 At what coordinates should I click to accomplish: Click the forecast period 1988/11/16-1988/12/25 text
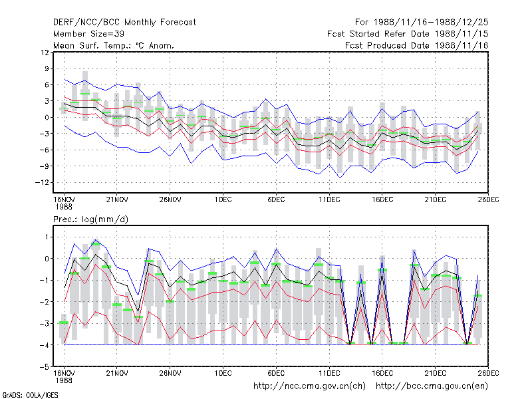click(422, 23)
